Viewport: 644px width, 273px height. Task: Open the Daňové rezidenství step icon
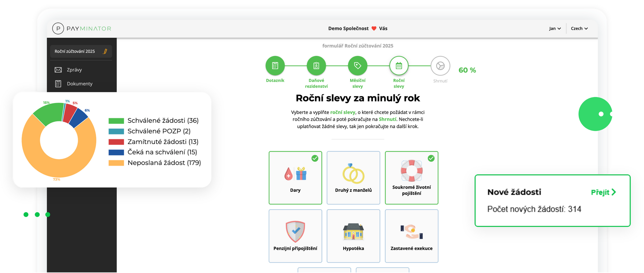coord(316,66)
